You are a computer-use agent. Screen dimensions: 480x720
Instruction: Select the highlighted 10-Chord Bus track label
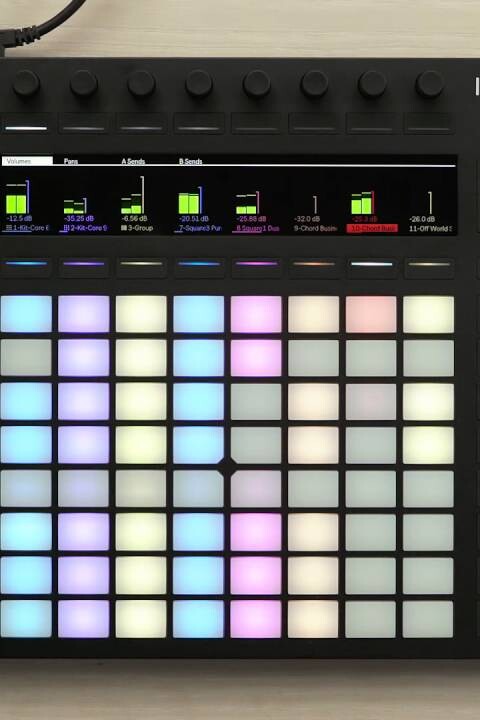click(372, 228)
